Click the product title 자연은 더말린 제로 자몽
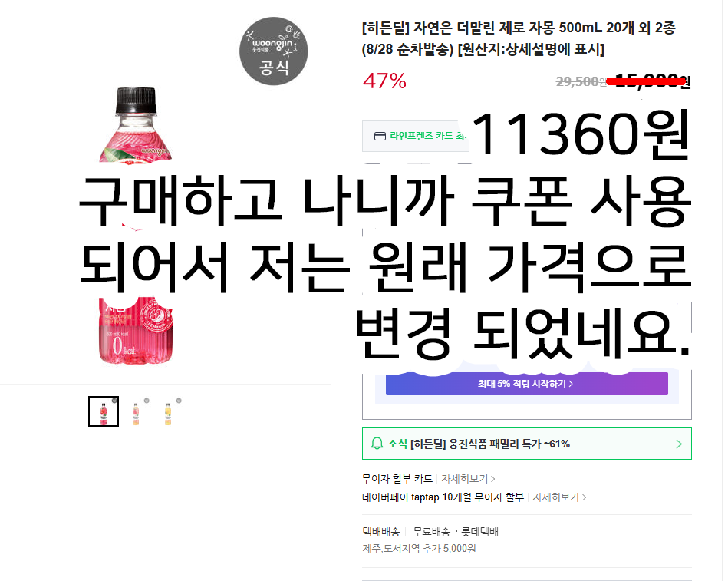The image size is (728, 581). click(518, 38)
